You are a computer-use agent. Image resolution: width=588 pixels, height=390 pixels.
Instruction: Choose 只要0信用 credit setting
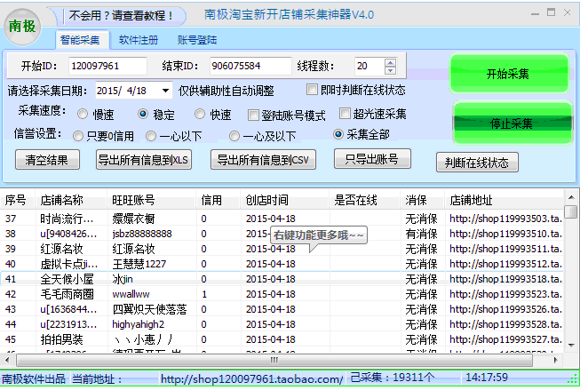[x=78, y=136]
